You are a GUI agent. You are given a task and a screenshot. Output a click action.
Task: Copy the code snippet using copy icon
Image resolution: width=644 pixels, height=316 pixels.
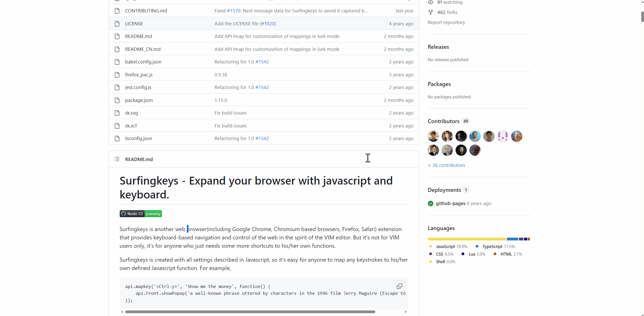click(x=399, y=286)
